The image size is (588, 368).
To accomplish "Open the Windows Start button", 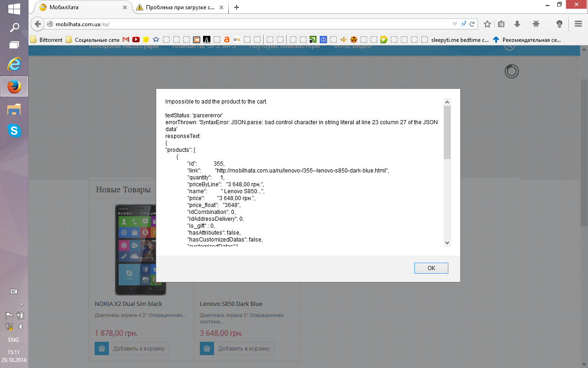I will (14, 8).
